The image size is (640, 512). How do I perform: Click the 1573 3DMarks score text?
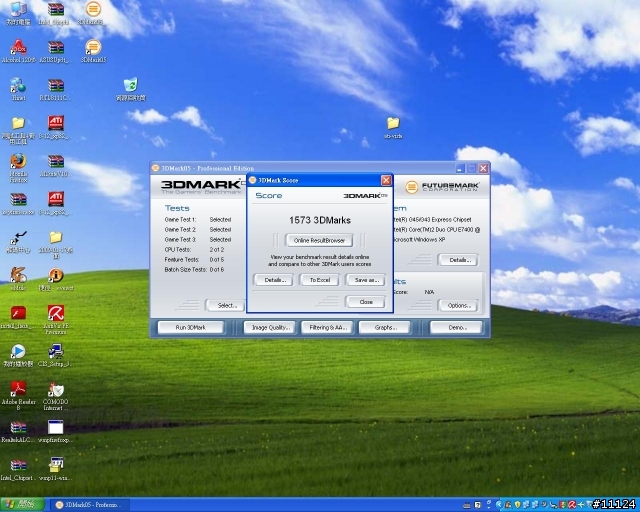pos(320,220)
